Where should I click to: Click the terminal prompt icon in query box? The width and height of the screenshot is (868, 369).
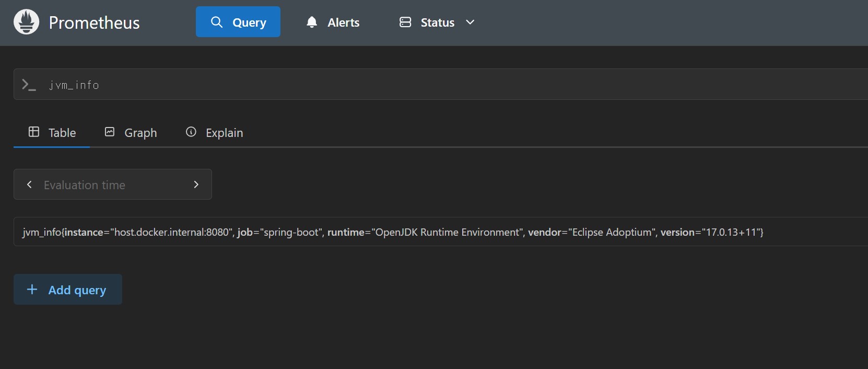click(29, 85)
